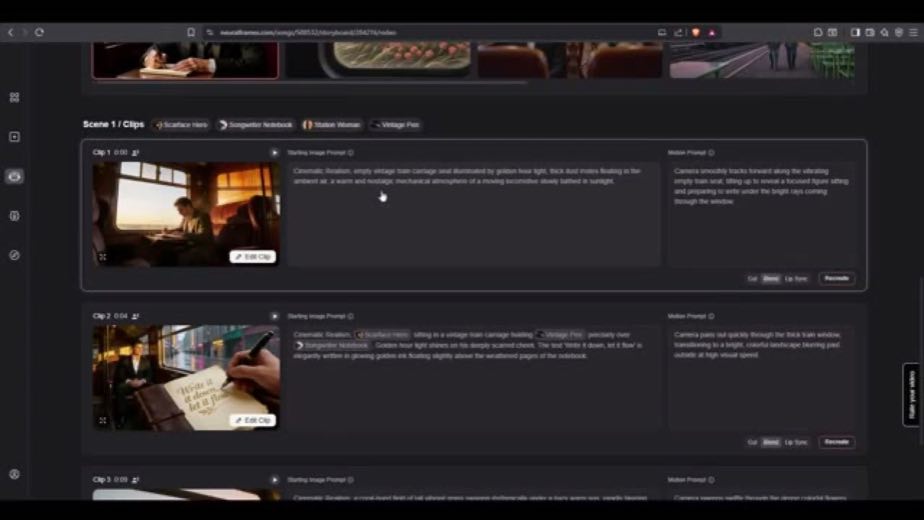Open the Rate your video side tab
Image resolution: width=924 pixels, height=520 pixels.
coord(911,394)
